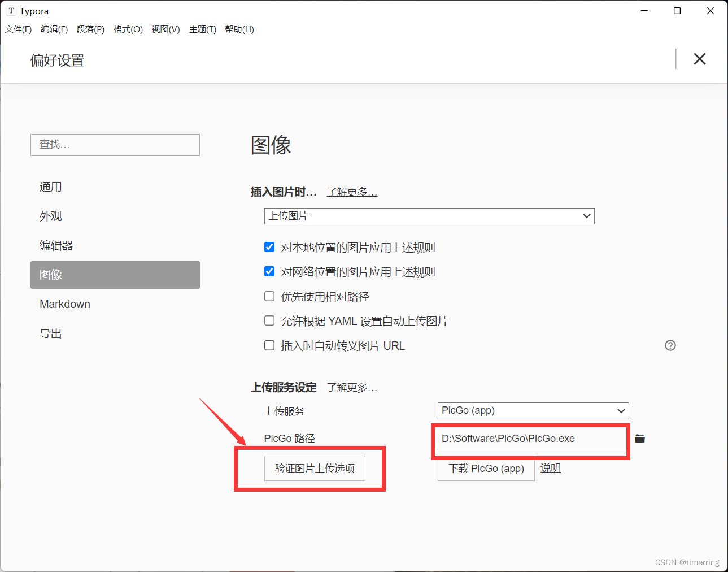The image size is (728, 572).
Task: Open the 帮助(H) menu
Action: (239, 29)
